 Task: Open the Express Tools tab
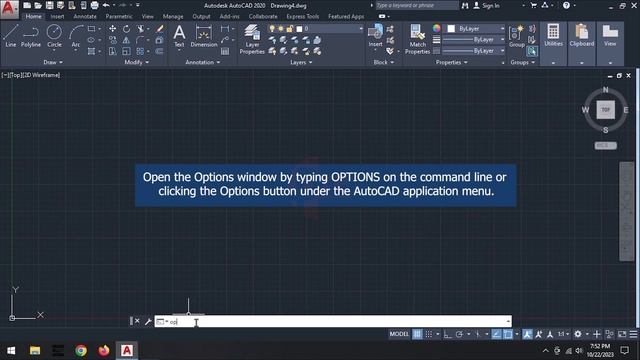click(x=302, y=16)
